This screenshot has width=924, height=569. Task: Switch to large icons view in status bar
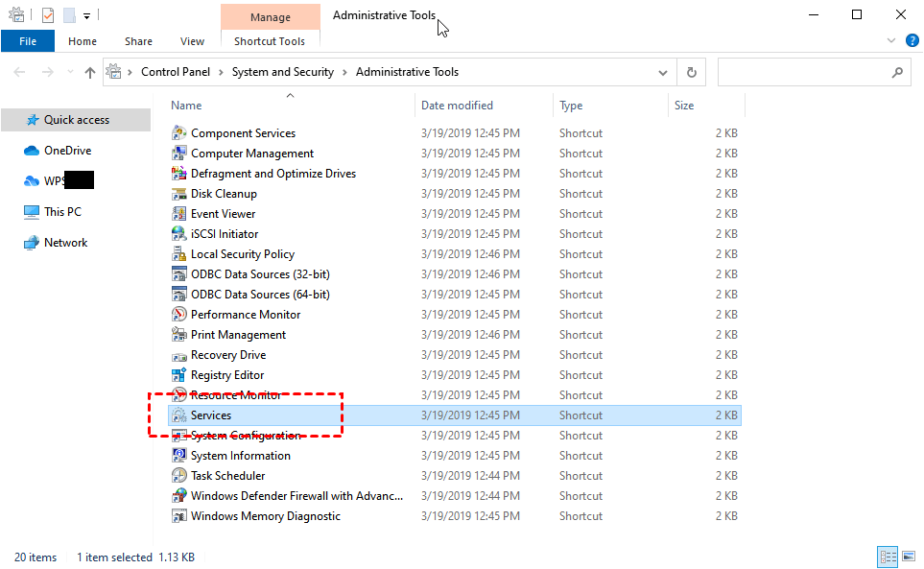pyautogui.click(x=907, y=557)
